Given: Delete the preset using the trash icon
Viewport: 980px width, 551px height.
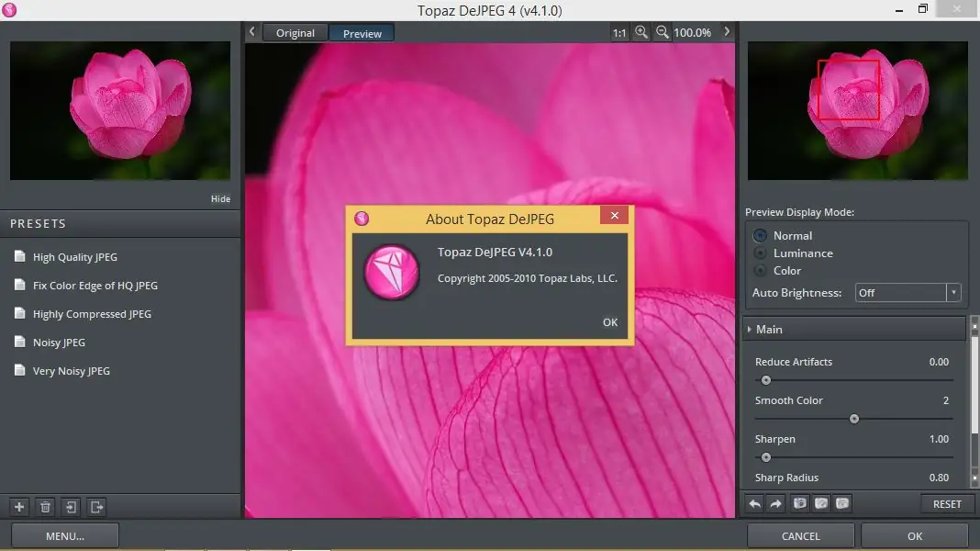Looking at the screenshot, I should 45,507.
